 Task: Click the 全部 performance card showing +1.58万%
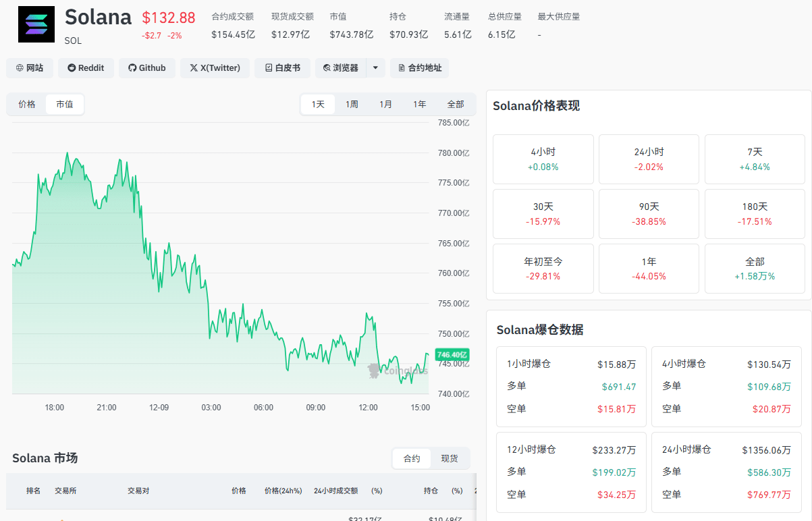pyautogui.click(x=755, y=269)
